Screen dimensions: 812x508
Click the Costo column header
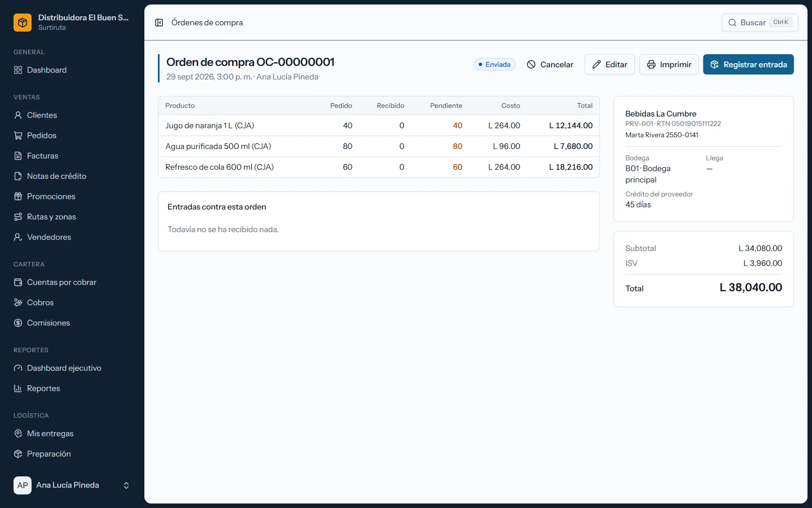511,106
